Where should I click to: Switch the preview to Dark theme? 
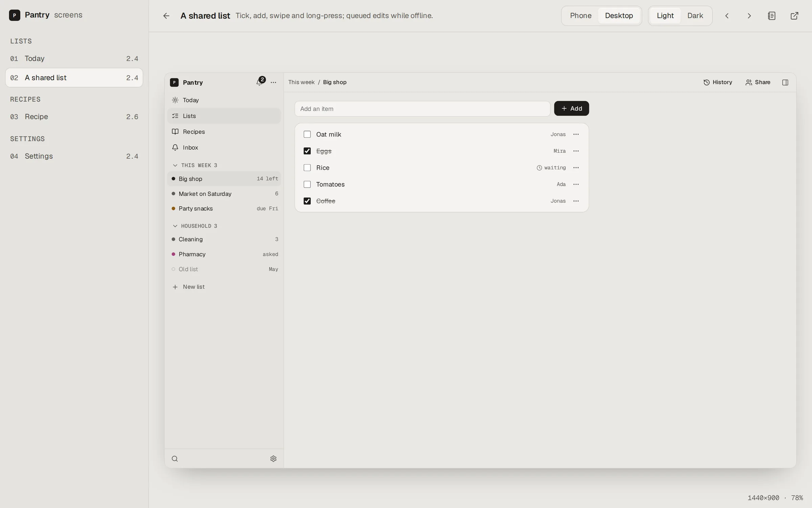695,16
